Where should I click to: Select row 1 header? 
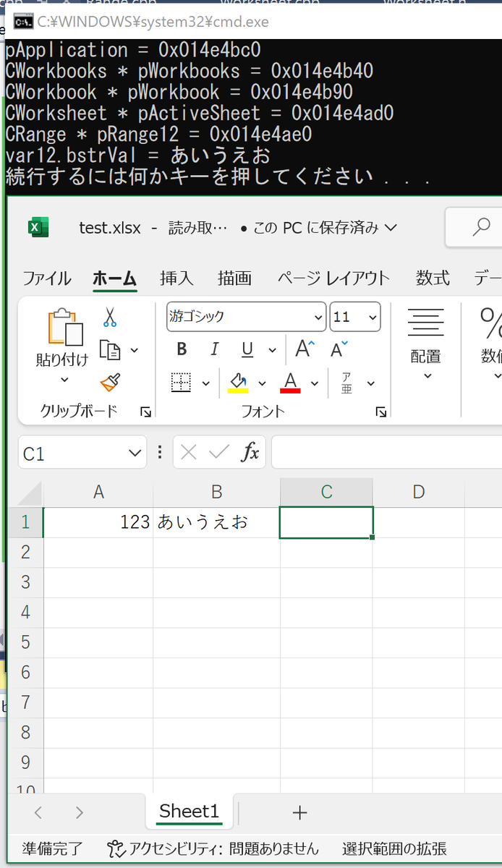coord(25,522)
